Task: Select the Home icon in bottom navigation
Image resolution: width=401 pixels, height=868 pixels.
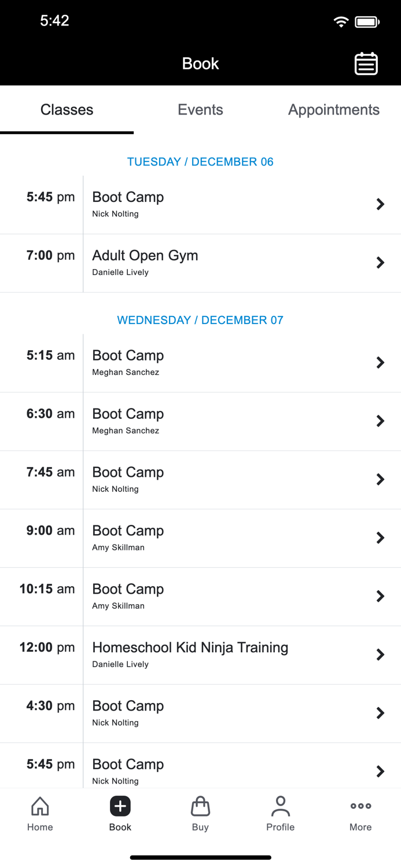Action: coord(40,813)
